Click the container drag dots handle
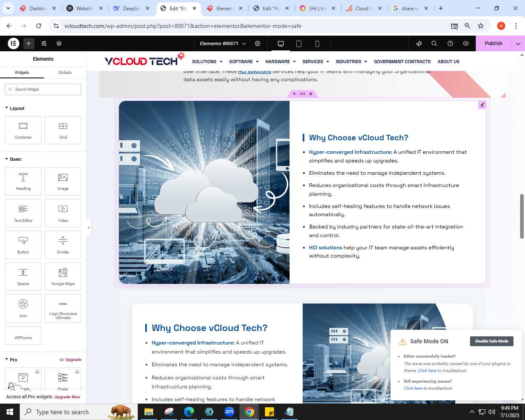Viewport: 525px width, 420px height. [302, 94]
